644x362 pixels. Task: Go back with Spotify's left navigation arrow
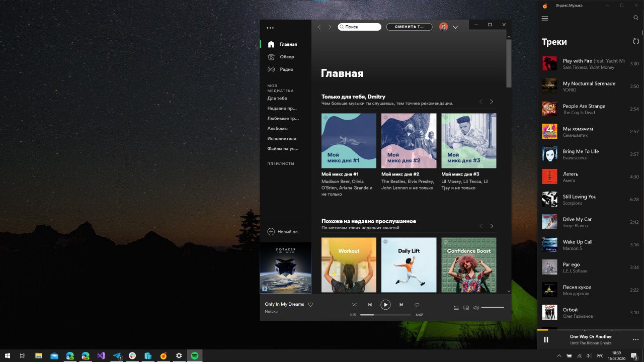click(319, 27)
